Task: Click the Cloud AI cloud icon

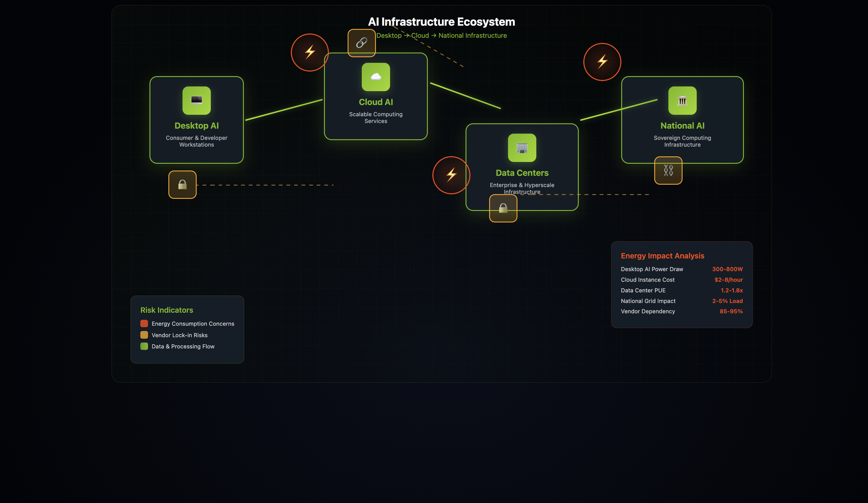Action: (x=376, y=77)
